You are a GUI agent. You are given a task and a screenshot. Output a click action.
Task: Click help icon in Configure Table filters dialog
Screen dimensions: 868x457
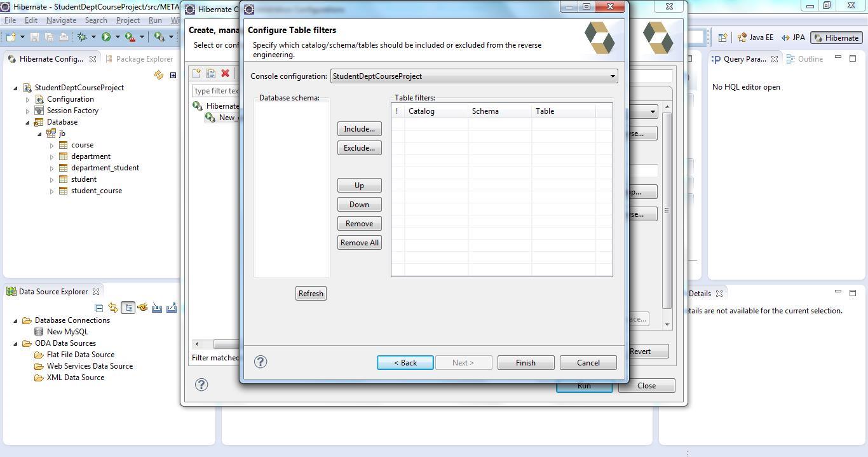[261, 362]
